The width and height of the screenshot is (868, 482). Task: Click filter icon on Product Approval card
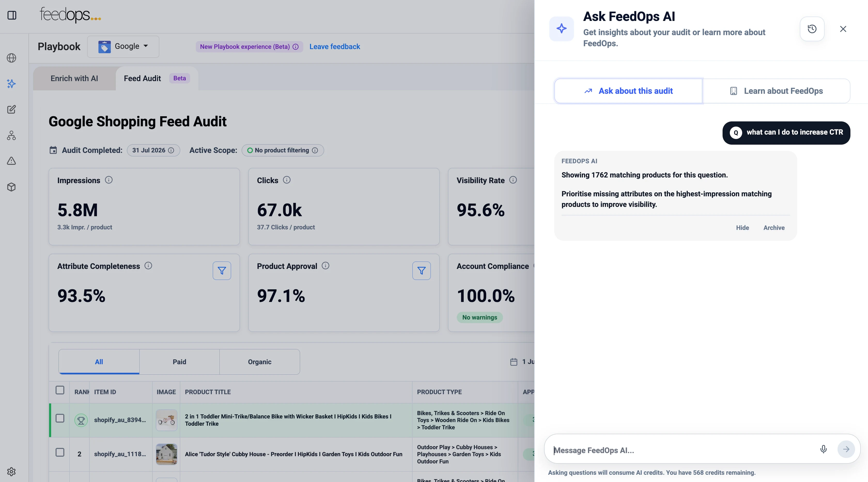[x=422, y=271]
